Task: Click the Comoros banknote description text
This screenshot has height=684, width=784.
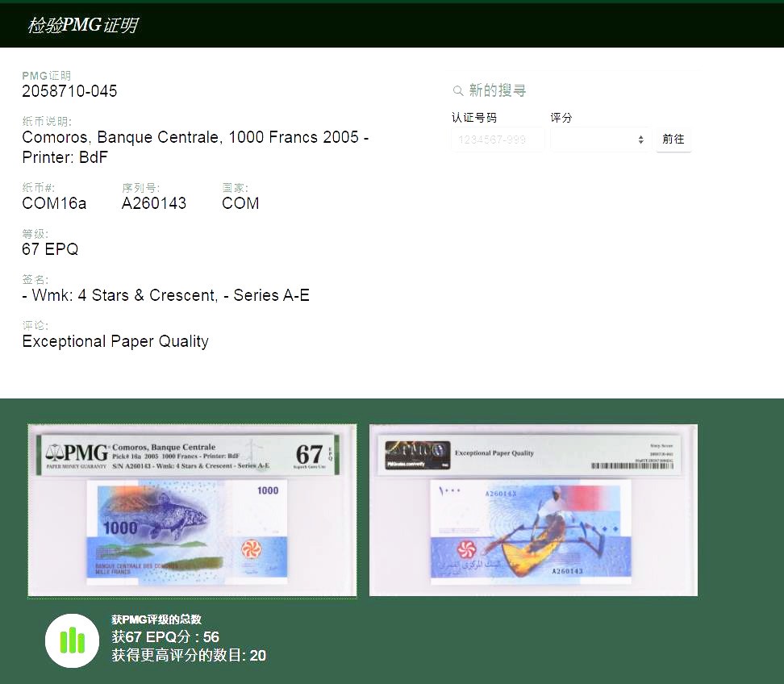Action: [x=195, y=147]
